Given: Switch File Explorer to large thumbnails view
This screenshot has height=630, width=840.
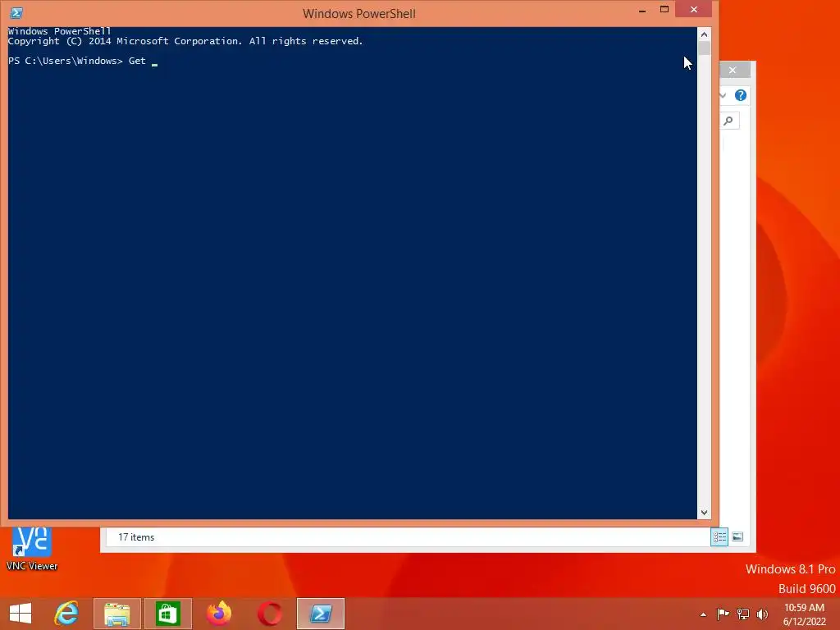Looking at the screenshot, I should click(x=737, y=536).
